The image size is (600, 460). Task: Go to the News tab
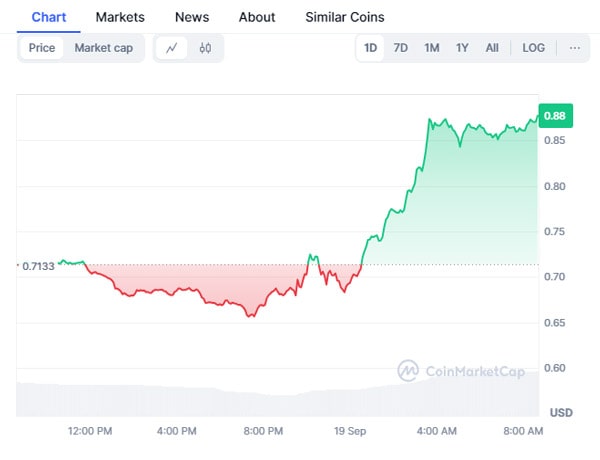click(192, 17)
